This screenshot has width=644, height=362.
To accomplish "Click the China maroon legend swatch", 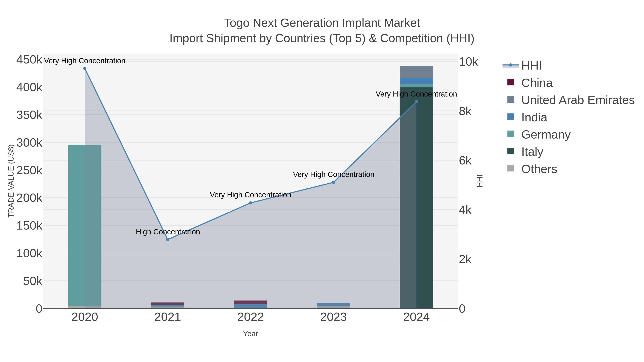I will pyautogui.click(x=511, y=82).
